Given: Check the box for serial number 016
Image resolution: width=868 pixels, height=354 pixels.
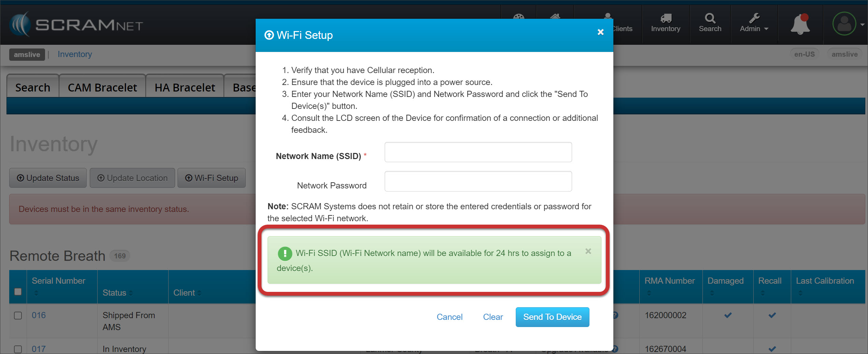Looking at the screenshot, I should [18, 315].
